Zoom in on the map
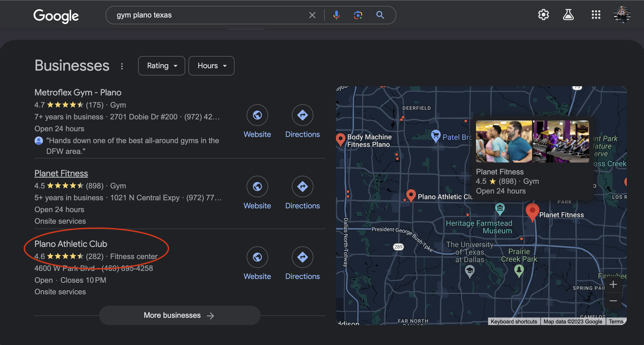 (x=613, y=284)
